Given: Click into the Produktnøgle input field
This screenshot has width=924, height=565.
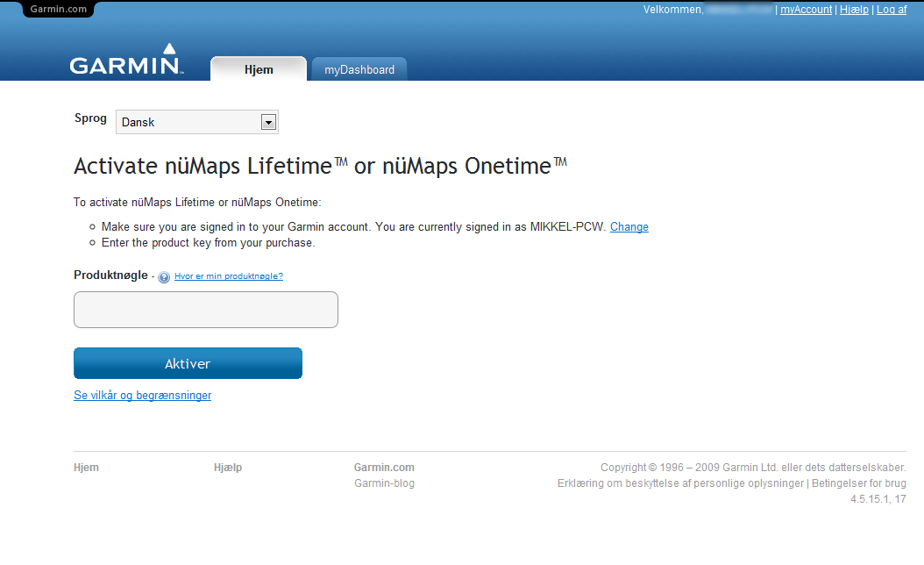Looking at the screenshot, I should [206, 310].
